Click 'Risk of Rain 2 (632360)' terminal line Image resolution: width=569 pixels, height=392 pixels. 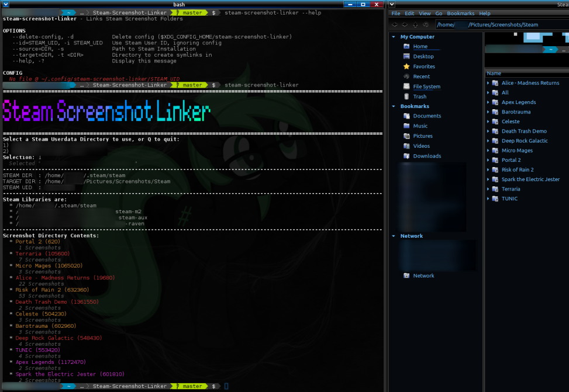tap(52, 290)
